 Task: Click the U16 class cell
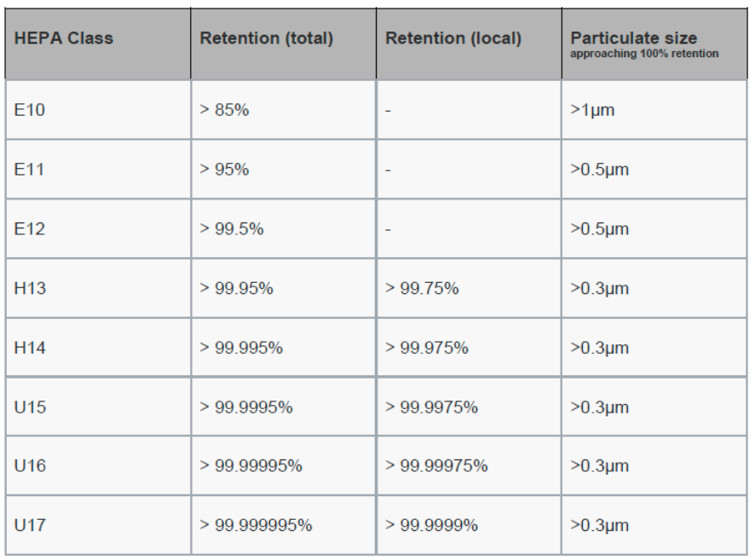pos(30,466)
